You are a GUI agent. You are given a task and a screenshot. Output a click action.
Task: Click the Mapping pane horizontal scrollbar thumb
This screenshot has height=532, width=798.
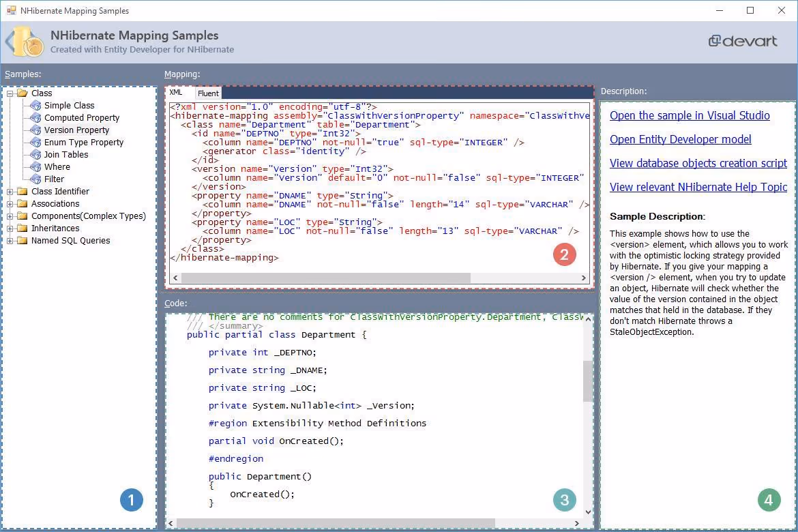326,278
